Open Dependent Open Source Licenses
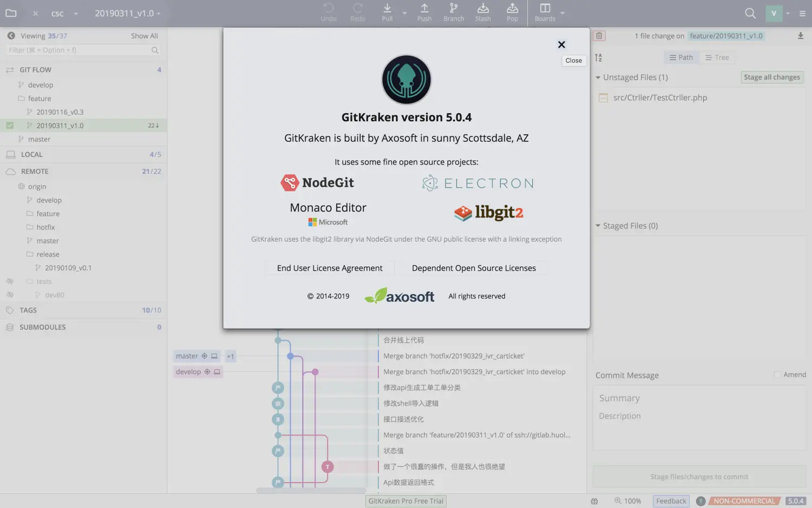The image size is (812, 508). pyautogui.click(x=474, y=268)
